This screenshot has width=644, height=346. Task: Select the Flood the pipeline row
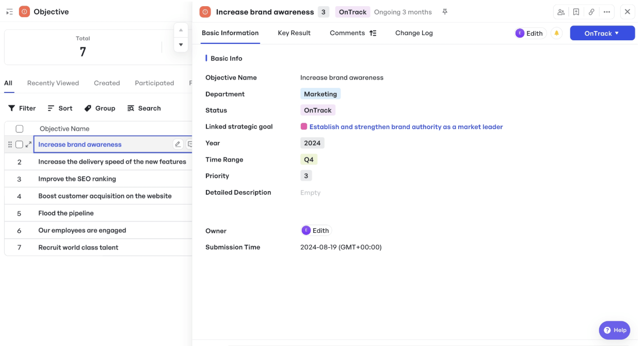[98, 213]
